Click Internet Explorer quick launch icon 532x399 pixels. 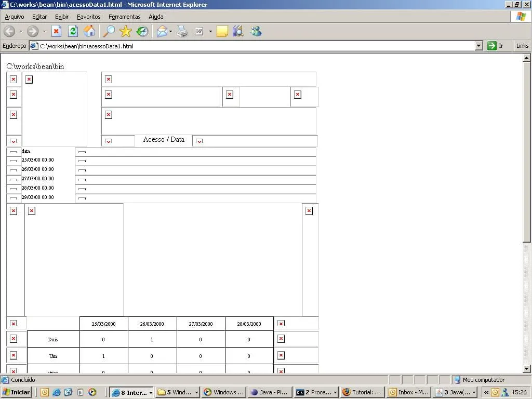coord(56,393)
